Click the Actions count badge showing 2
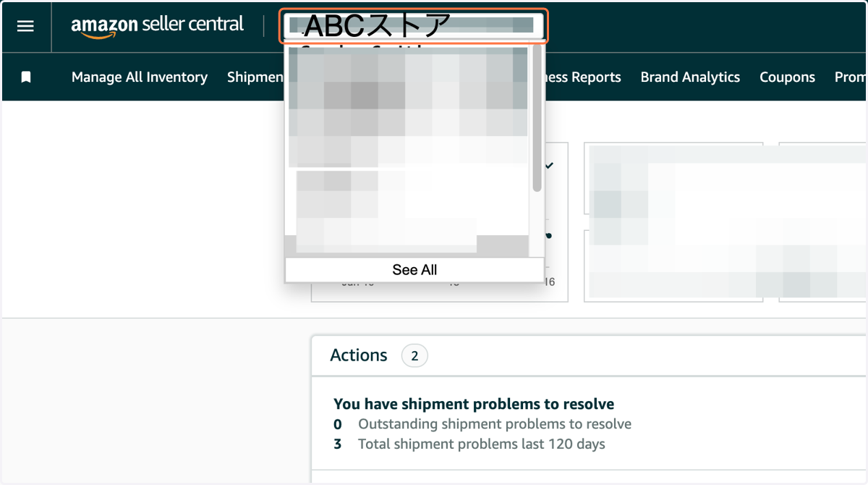This screenshot has height=485, width=868. tap(414, 355)
